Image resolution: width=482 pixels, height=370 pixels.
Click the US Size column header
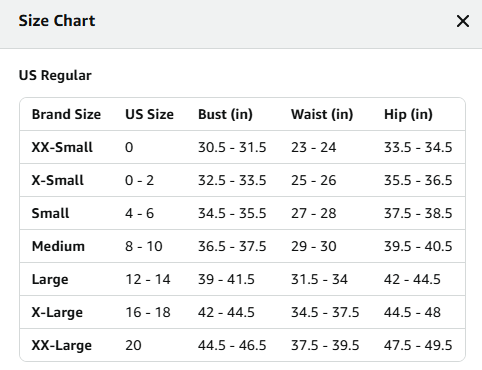point(149,114)
